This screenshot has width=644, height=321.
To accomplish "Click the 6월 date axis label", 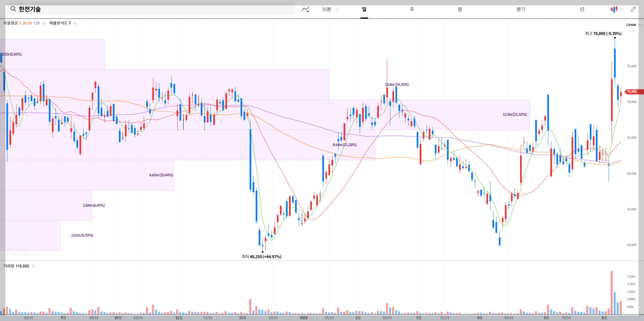I will 604,318.
